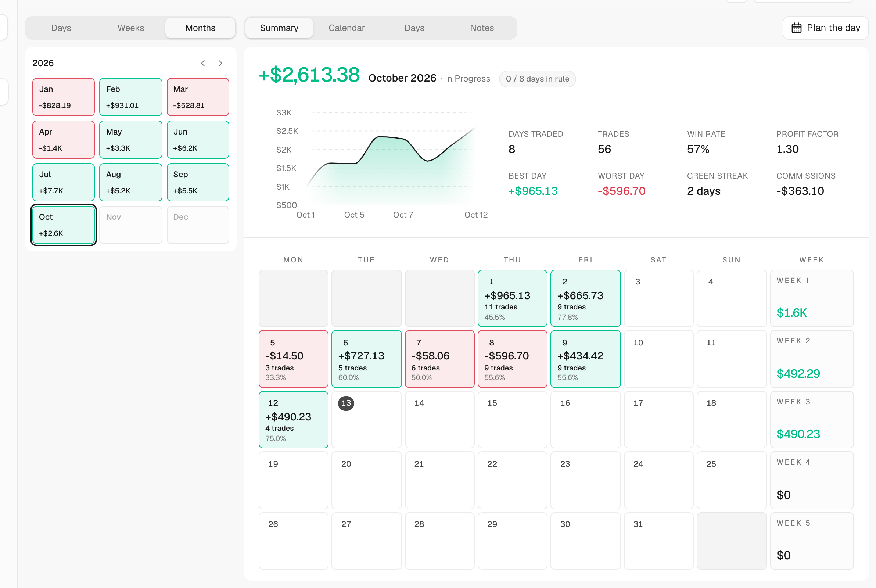Click calendar day 14
The height and width of the screenshot is (588, 876).
(440, 420)
